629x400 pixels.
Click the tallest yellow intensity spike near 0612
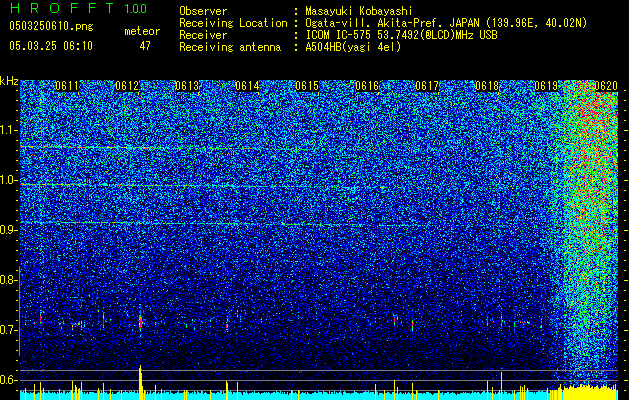coord(140,382)
